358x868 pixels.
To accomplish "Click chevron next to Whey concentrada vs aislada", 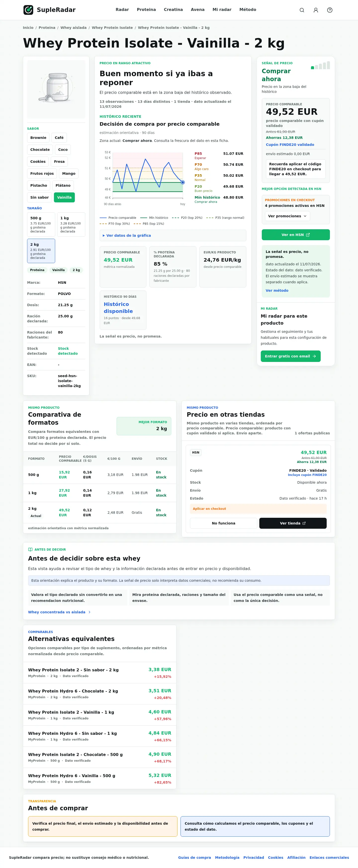I will tap(89, 612).
